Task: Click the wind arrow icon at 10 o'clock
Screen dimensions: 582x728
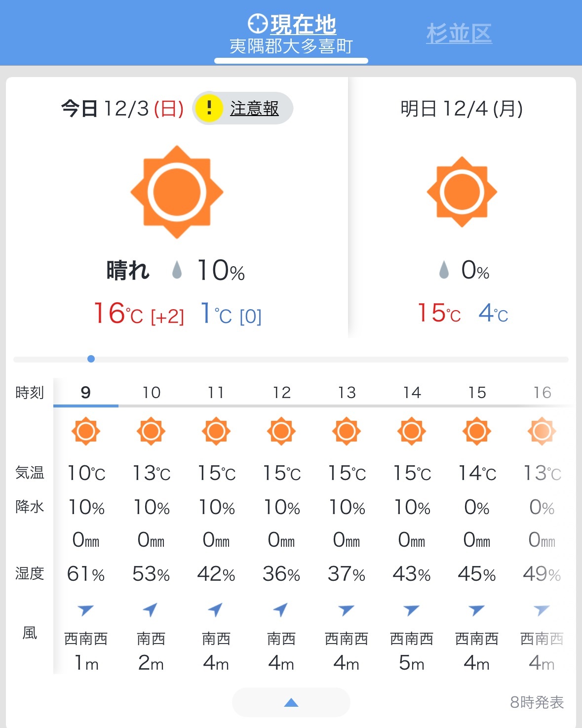Action: [x=150, y=609]
